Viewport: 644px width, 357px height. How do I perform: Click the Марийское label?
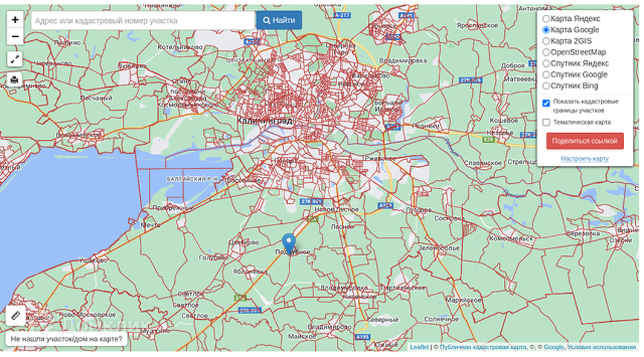463,300
